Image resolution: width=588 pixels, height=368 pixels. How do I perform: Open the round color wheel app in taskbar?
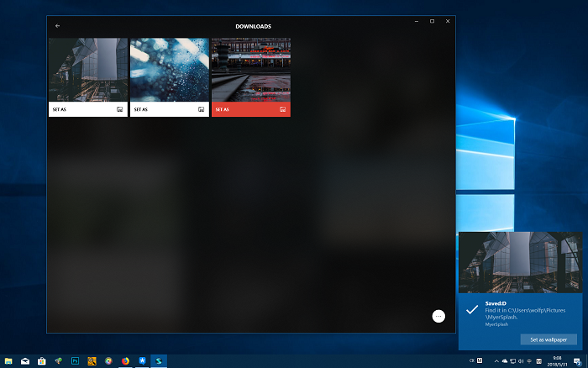click(x=108, y=361)
